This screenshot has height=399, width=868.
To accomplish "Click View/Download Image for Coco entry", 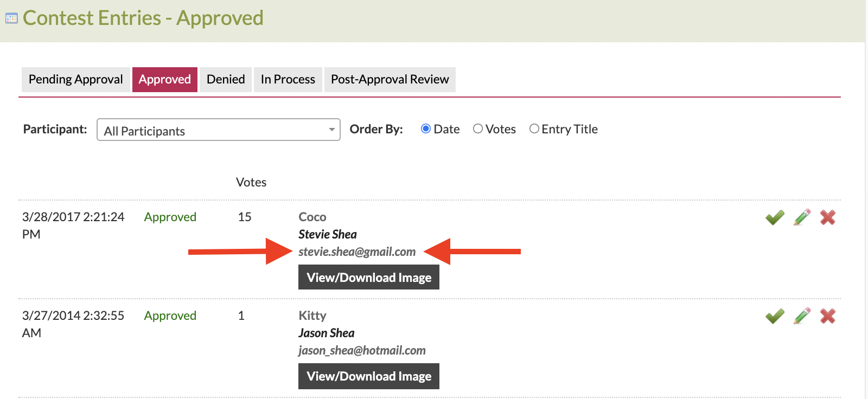I will [369, 278].
